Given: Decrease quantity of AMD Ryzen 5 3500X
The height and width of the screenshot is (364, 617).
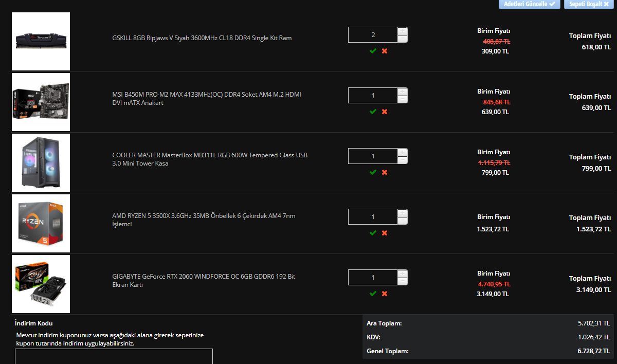Looking at the screenshot, I should (x=403, y=221).
